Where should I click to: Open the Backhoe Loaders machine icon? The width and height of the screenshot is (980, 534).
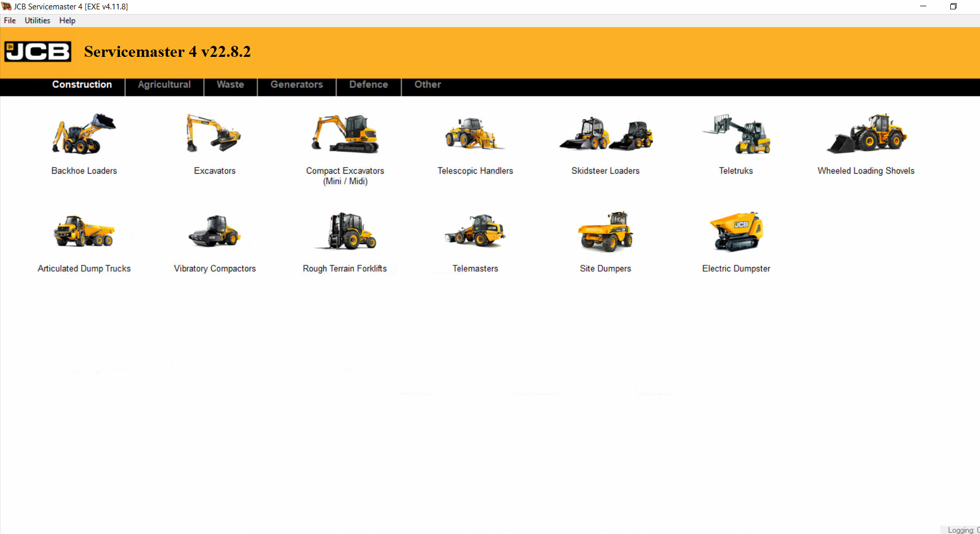(x=84, y=134)
